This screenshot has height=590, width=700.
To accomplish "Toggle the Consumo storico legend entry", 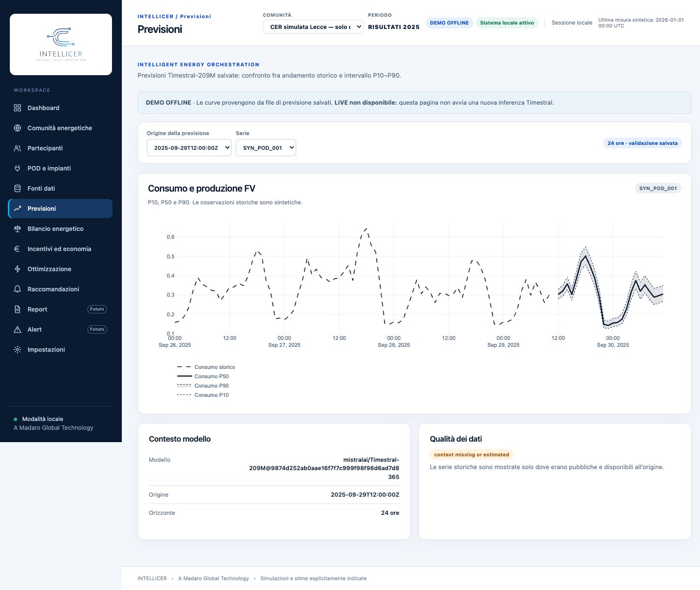I will pos(206,367).
